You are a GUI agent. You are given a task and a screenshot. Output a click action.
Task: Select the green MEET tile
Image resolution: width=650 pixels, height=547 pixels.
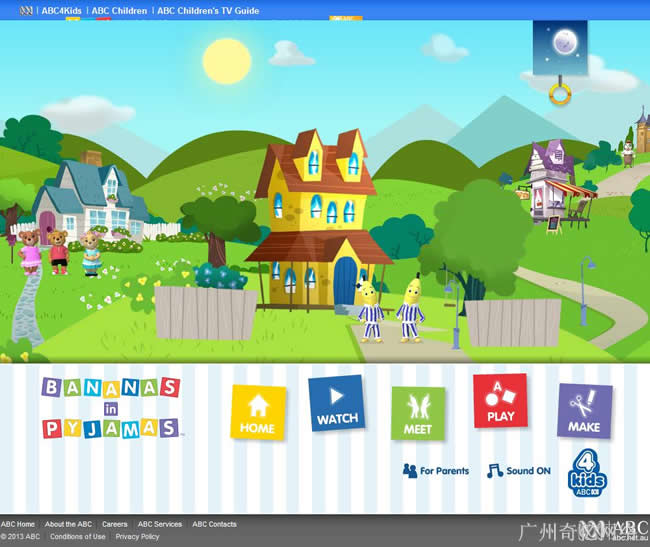point(418,413)
